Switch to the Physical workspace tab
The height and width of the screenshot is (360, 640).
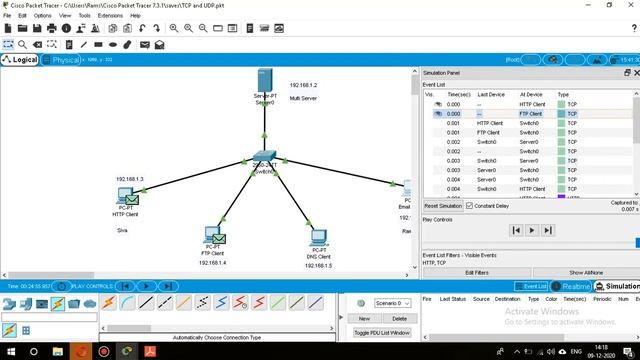coord(61,60)
